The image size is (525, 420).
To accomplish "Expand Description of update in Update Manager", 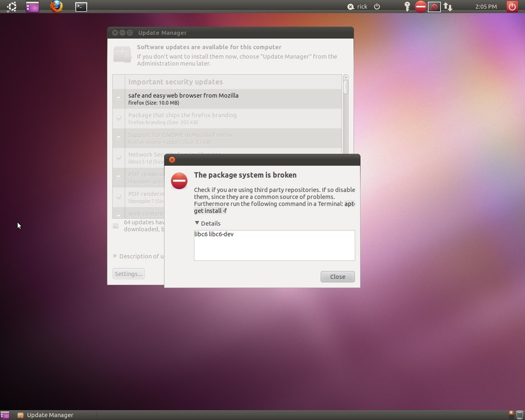I will 115,256.
